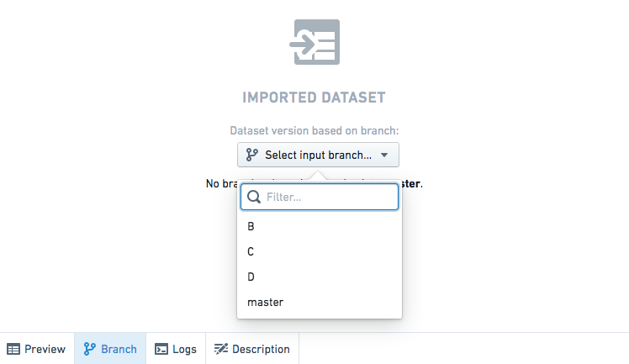The image size is (629, 364).
Task: Open the Description tab
Action: pyautogui.click(x=252, y=349)
